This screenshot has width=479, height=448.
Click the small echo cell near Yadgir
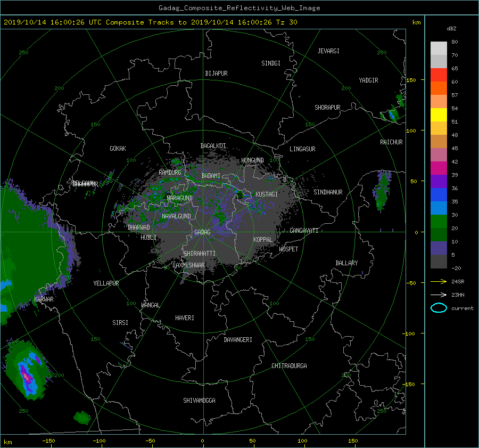click(392, 115)
